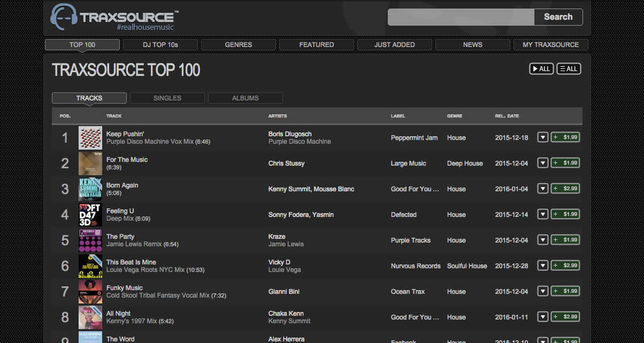Open the dropdown arrow for The Party

[x=543, y=240]
